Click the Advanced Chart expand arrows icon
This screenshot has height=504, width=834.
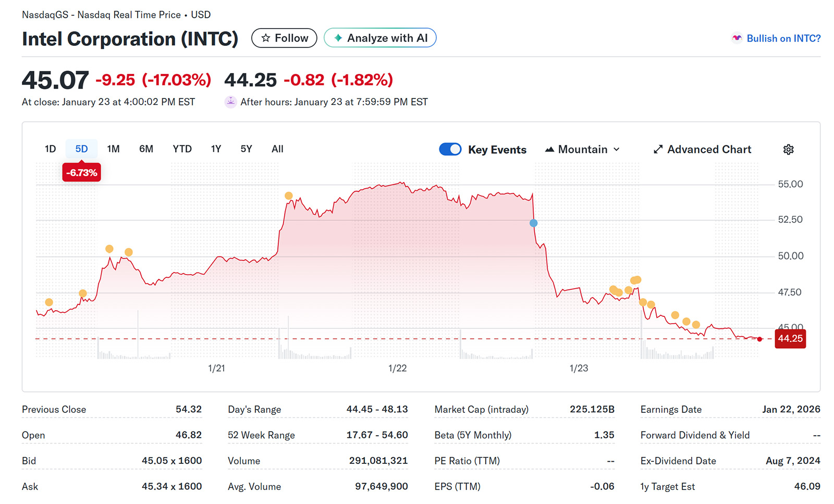pos(658,150)
